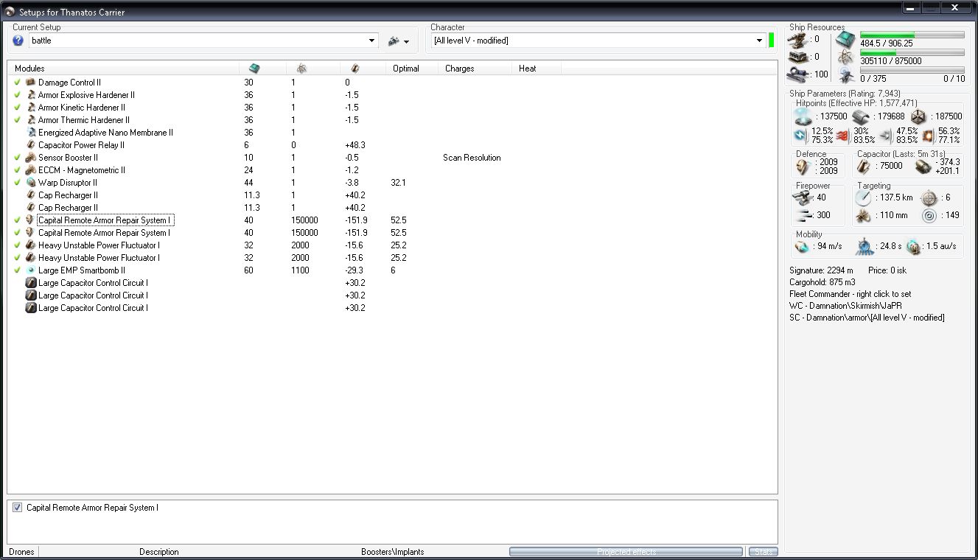Click the capacitor recharge battery icon
Viewport: 978px width, 560px height.
pos(922,167)
